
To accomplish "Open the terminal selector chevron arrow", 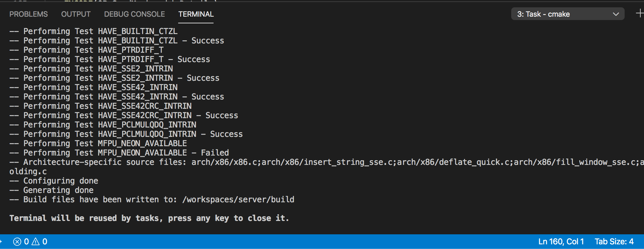I will pos(616,14).
